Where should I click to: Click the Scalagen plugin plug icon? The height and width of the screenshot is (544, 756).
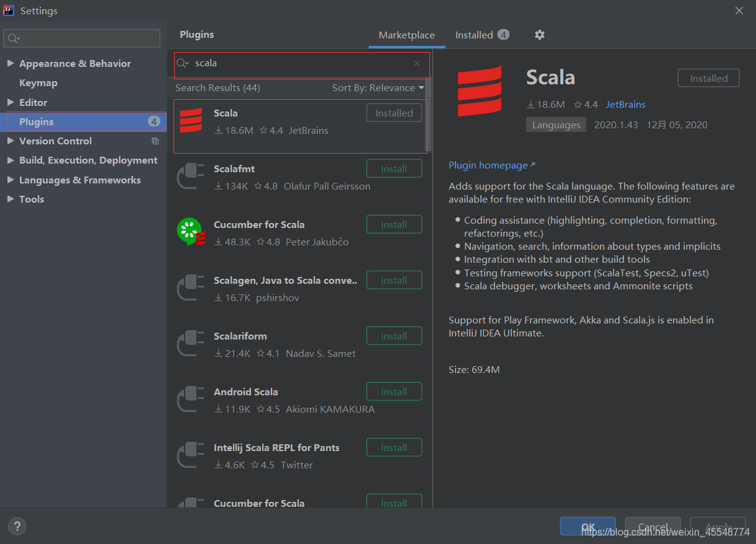tap(190, 288)
